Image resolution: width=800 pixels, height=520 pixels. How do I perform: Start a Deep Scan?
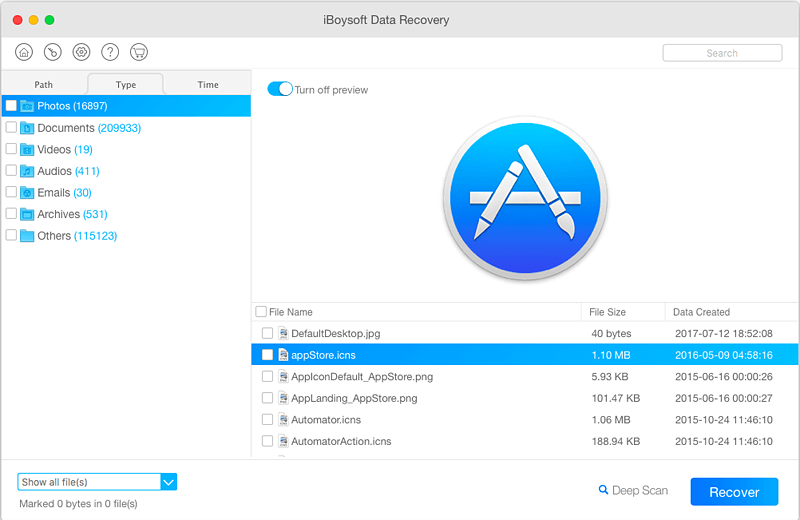[633, 490]
